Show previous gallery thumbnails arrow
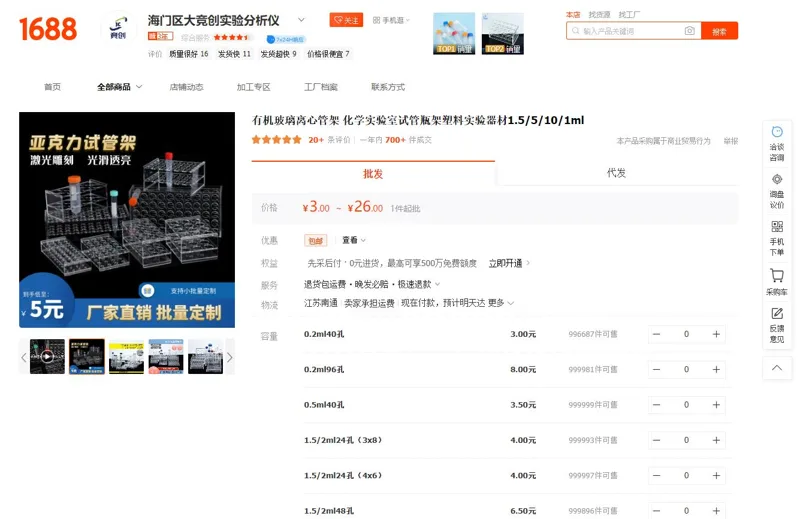Viewport: 800px width, 519px height. click(x=23, y=357)
